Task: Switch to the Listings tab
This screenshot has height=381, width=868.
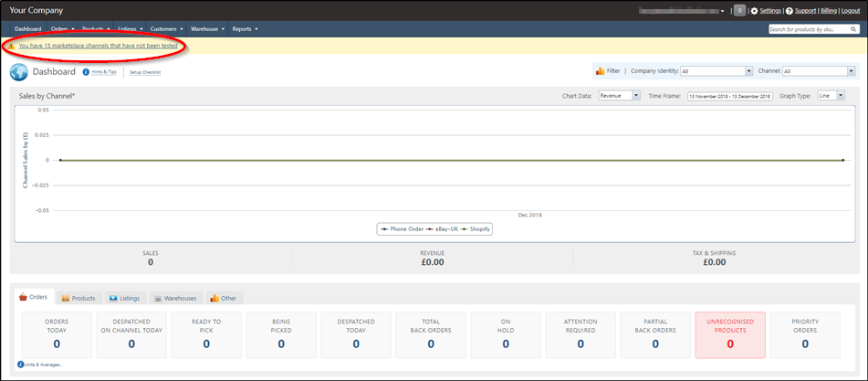Action: (125, 298)
